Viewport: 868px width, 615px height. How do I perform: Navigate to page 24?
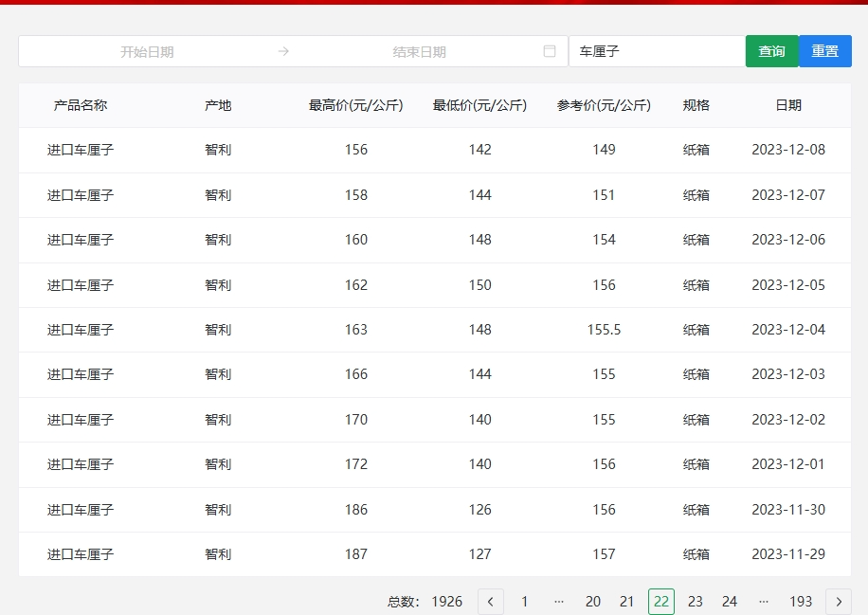[730, 602]
